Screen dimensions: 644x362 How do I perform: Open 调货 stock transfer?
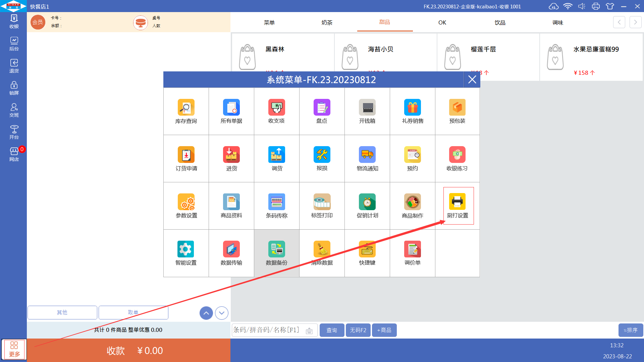pos(277,159)
